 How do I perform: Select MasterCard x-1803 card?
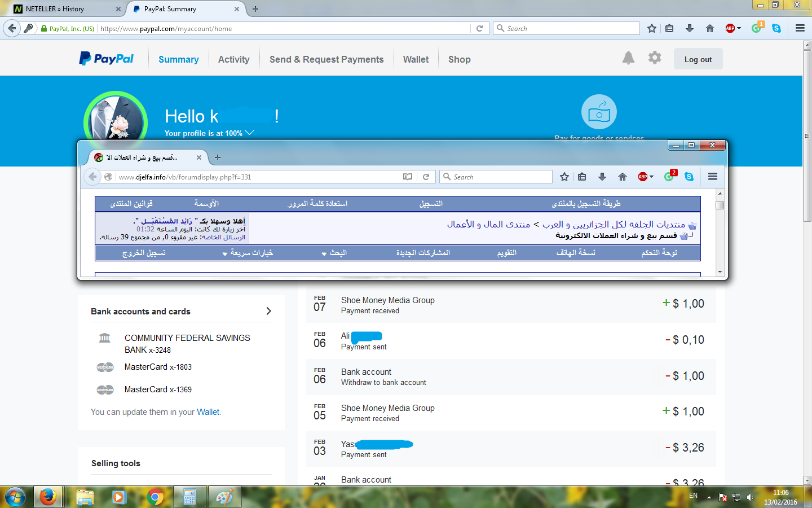point(158,367)
